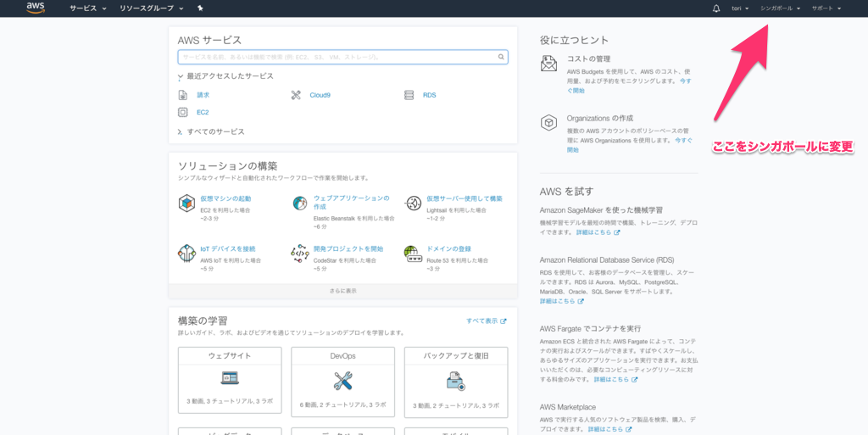
Task: Click the AWS logo home icon
Action: coord(36,8)
